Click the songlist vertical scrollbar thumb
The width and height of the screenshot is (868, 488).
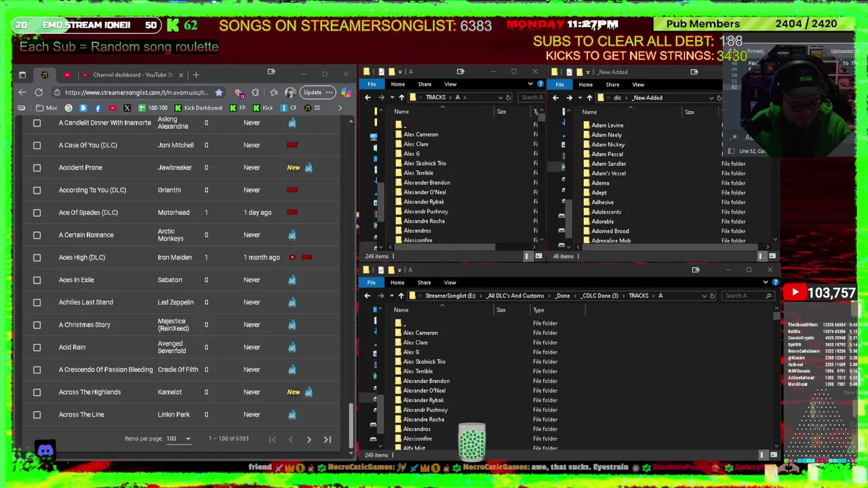pos(351,426)
